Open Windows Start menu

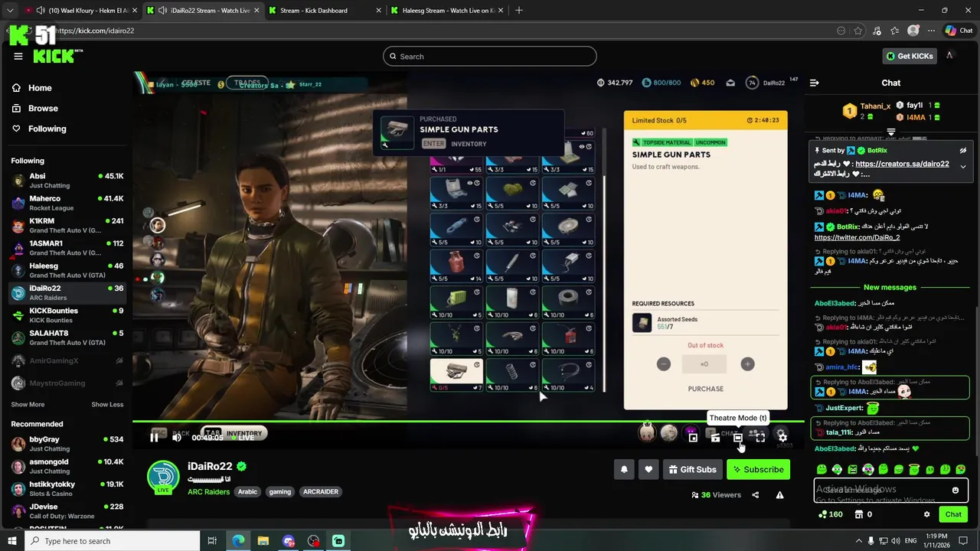pyautogui.click(x=12, y=541)
